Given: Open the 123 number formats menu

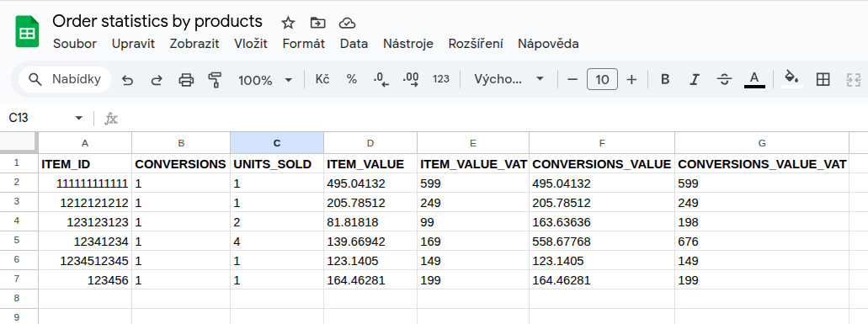Looking at the screenshot, I should point(440,80).
